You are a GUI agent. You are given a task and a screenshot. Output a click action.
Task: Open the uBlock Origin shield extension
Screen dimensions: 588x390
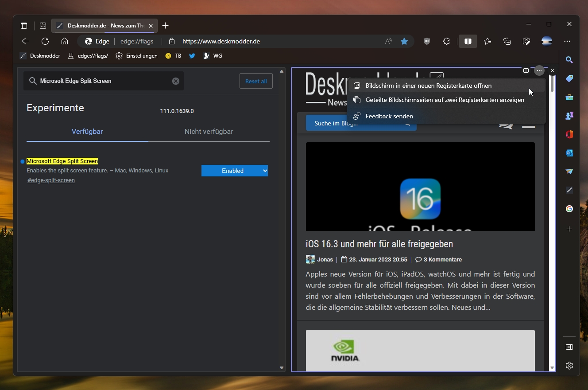tap(427, 41)
